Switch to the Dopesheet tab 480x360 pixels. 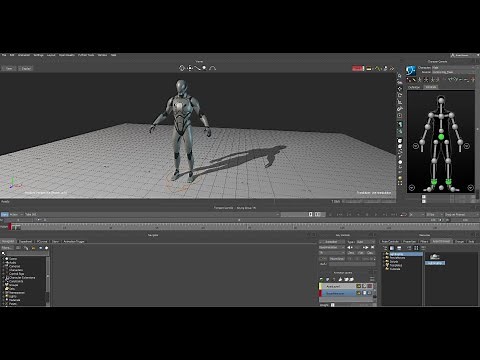pyautogui.click(x=26, y=241)
